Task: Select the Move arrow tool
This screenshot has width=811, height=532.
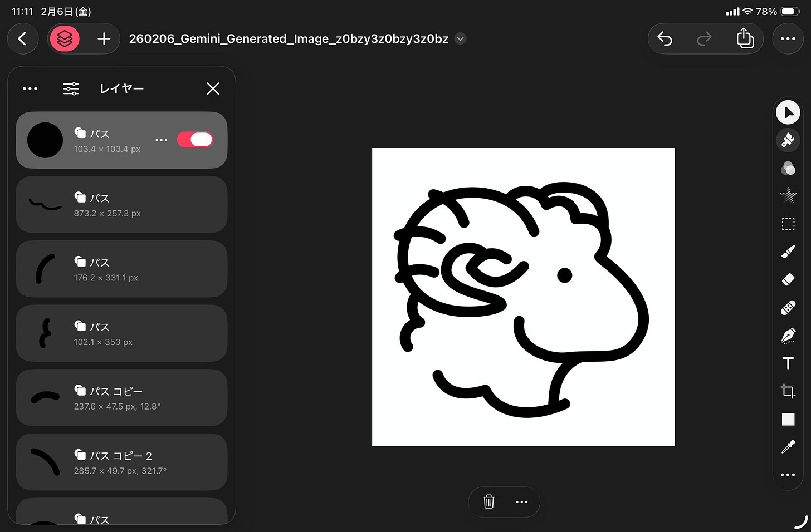Action: 788,112
